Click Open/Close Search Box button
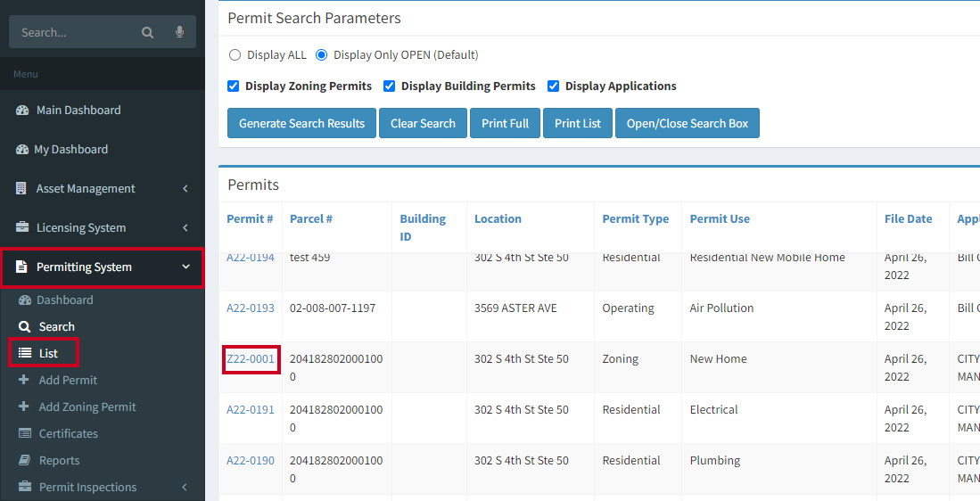Image resolution: width=980 pixels, height=501 pixels. (688, 123)
